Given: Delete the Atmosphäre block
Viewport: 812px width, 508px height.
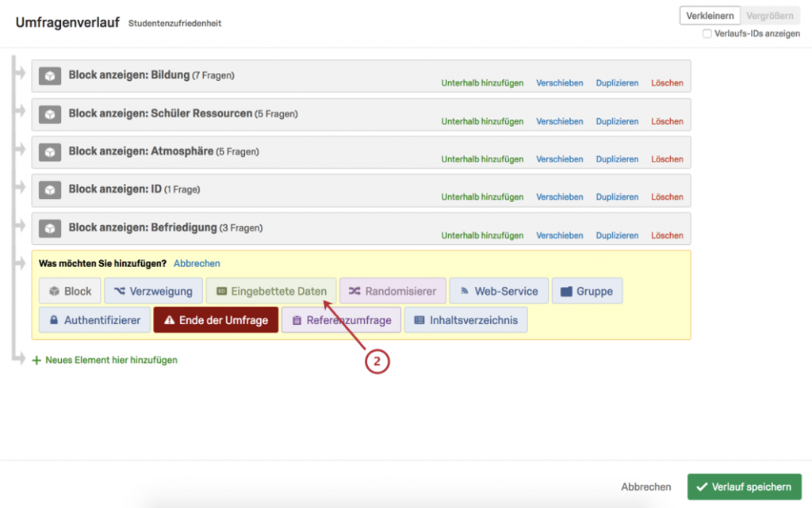Looking at the screenshot, I should click(667, 159).
